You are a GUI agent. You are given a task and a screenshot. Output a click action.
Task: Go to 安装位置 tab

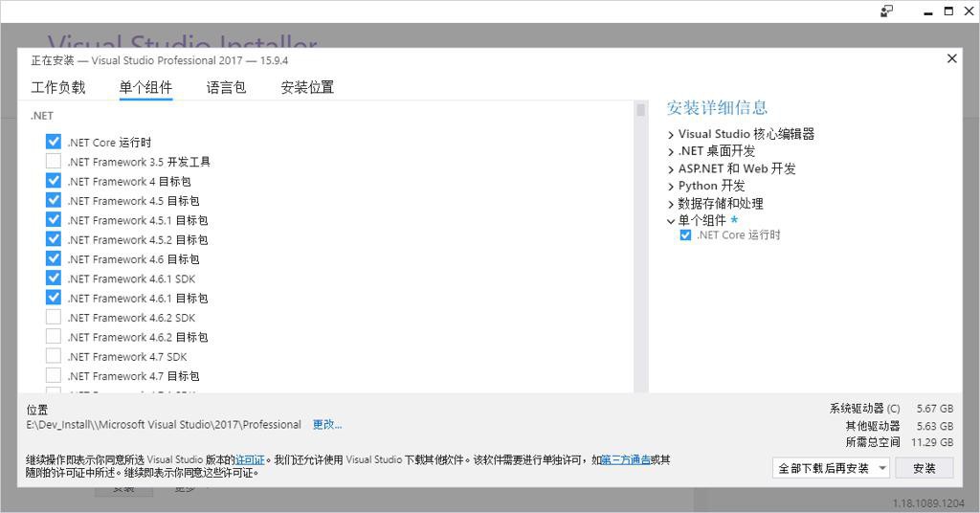click(307, 87)
